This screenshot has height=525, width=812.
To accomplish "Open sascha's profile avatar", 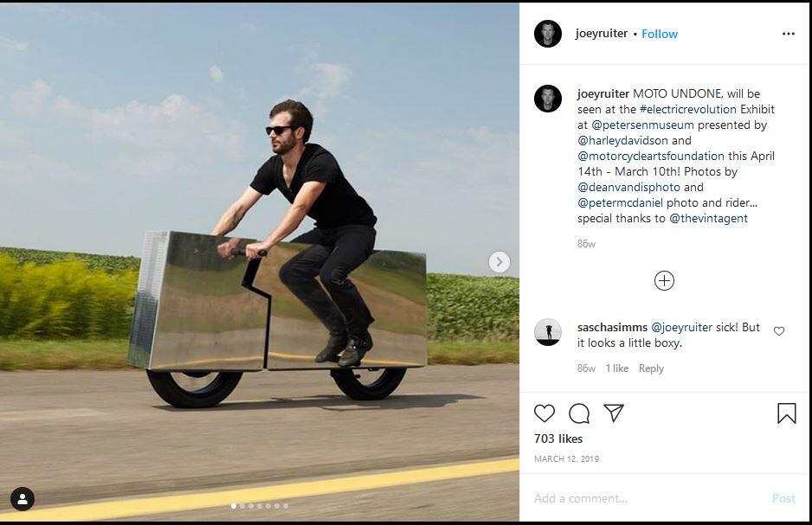I will coord(548,332).
